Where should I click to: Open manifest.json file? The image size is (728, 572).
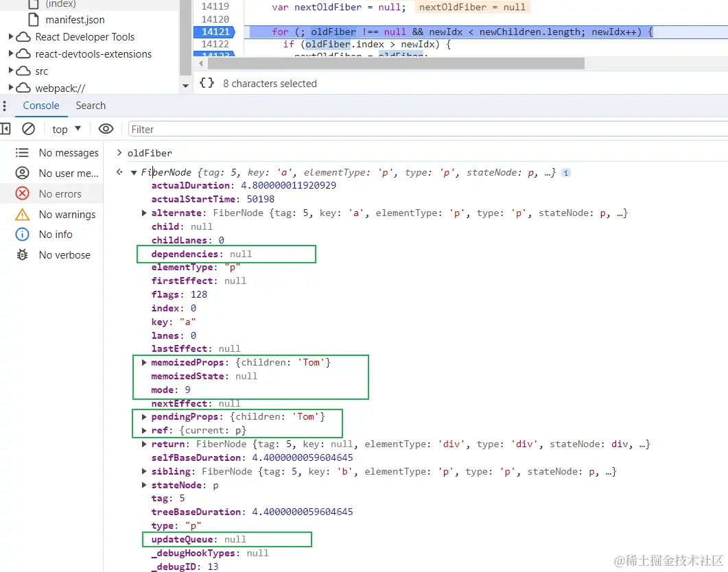[75, 20]
